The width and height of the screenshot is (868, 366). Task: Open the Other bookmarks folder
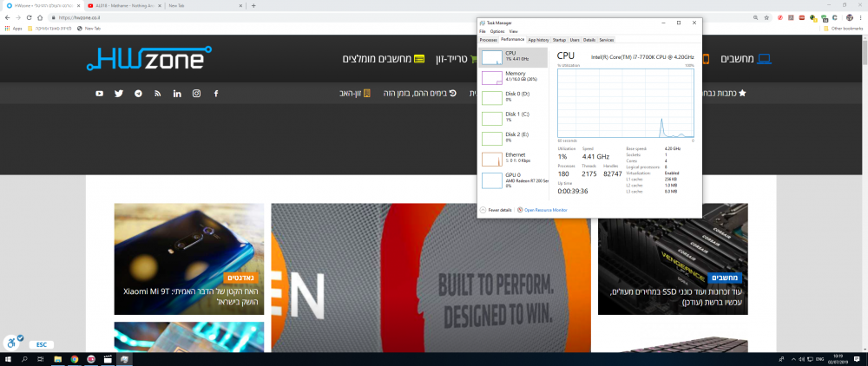tap(843, 29)
